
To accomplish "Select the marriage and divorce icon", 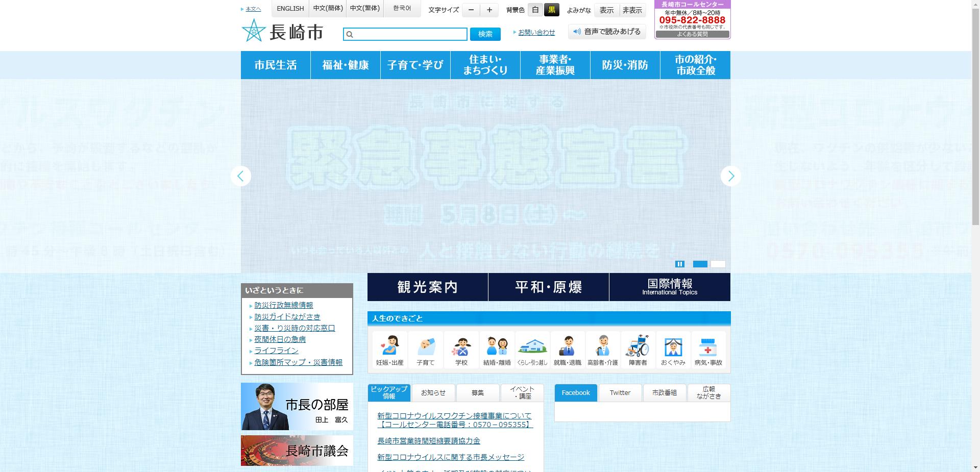I will (497, 350).
